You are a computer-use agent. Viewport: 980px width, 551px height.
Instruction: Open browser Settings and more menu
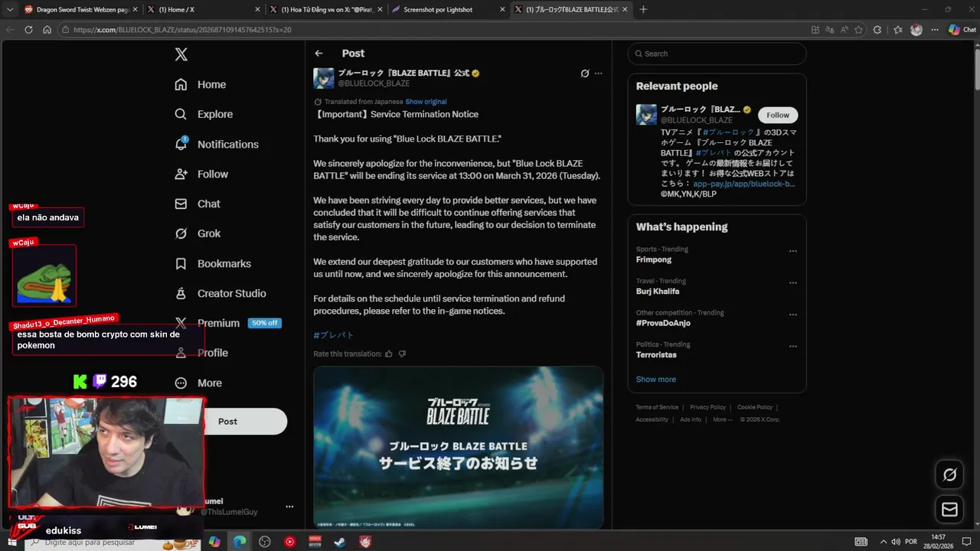click(x=935, y=30)
